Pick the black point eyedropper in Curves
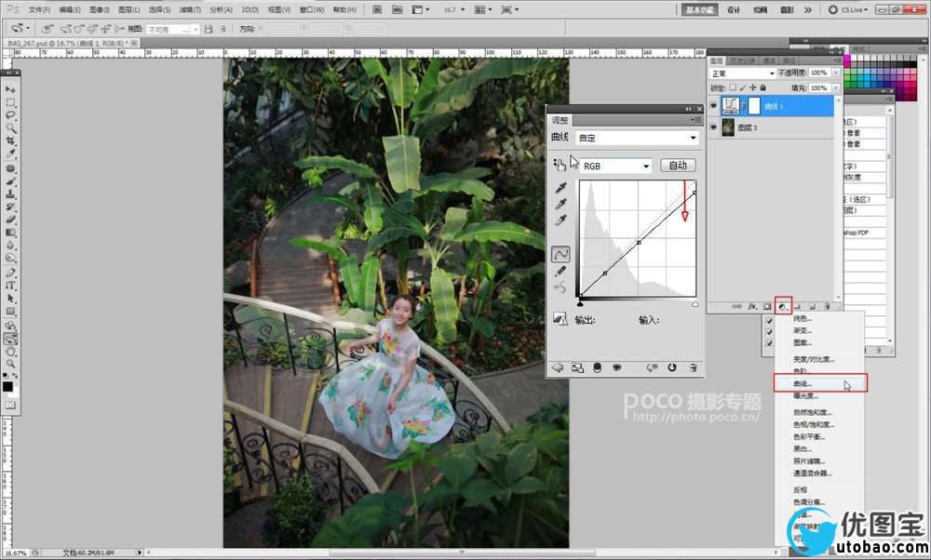Screen dimensions: 931x560 tap(560, 187)
